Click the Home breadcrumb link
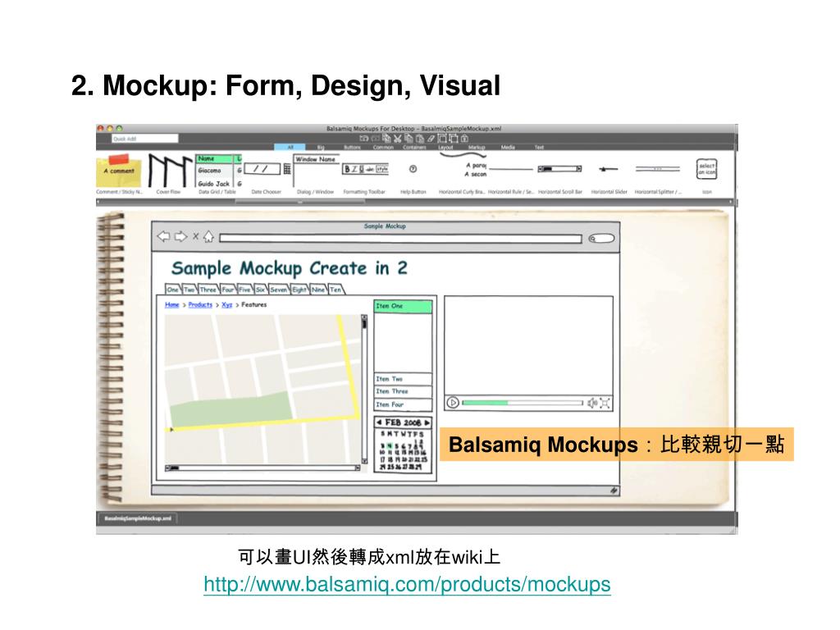 click(172, 304)
